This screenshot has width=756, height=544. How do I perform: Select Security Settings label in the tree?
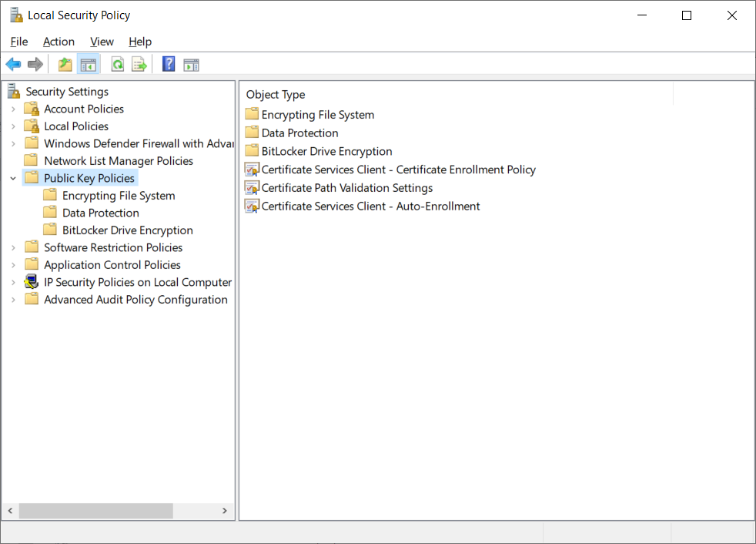(67, 92)
